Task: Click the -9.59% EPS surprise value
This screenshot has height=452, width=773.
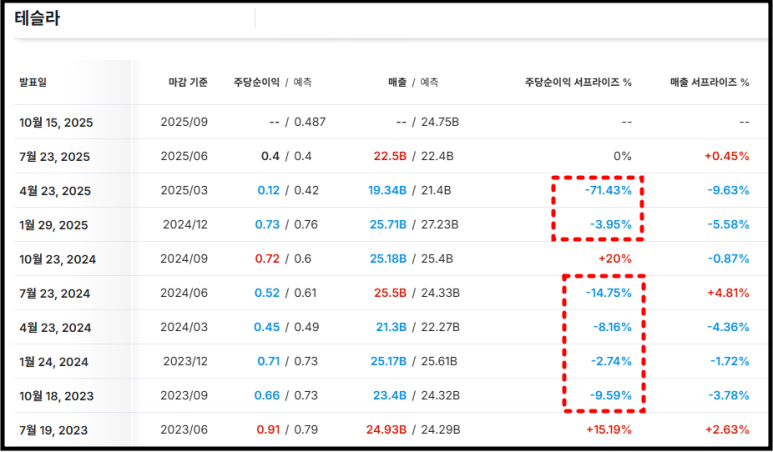Action: (611, 395)
